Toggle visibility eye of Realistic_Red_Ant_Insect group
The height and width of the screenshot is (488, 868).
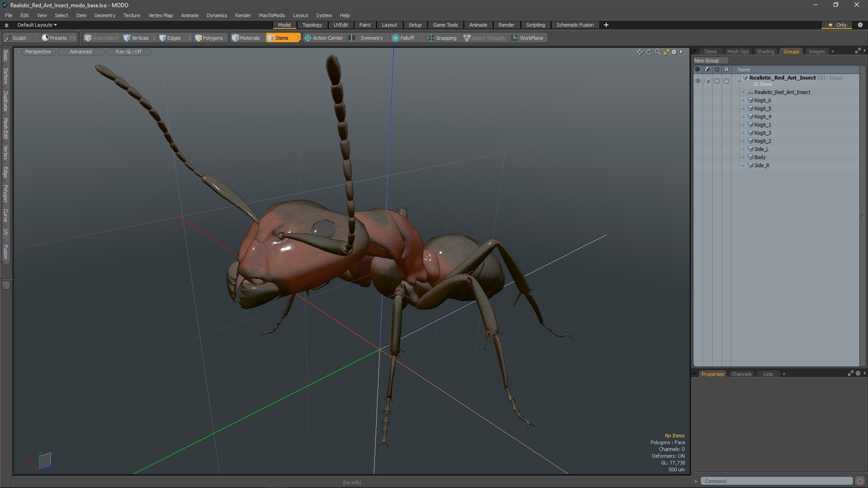(x=698, y=81)
